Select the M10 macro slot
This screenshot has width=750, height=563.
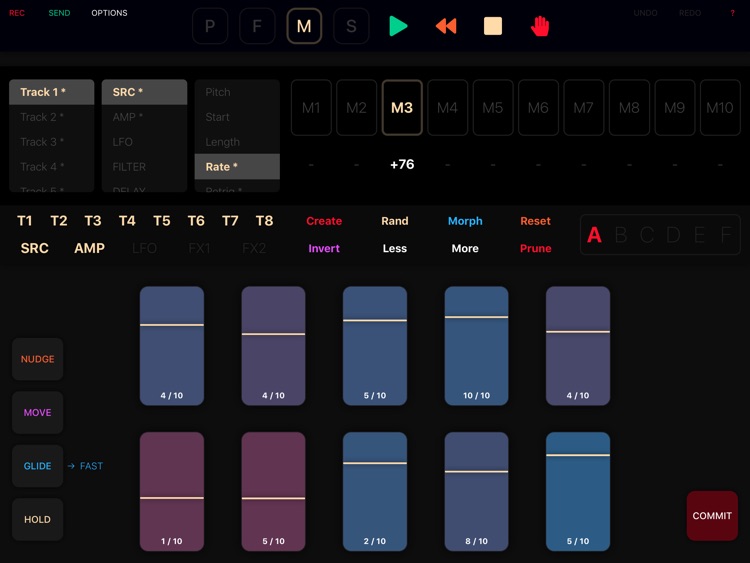720,108
